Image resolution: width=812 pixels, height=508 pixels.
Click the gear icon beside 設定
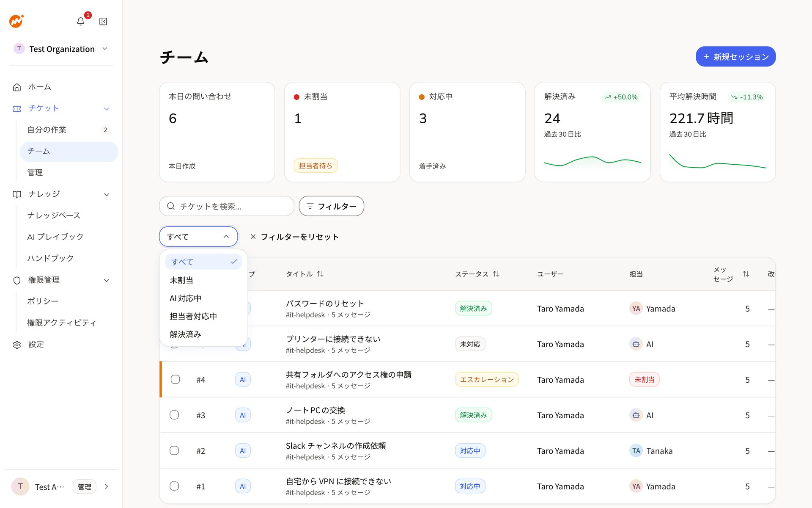pyautogui.click(x=17, y=345)
